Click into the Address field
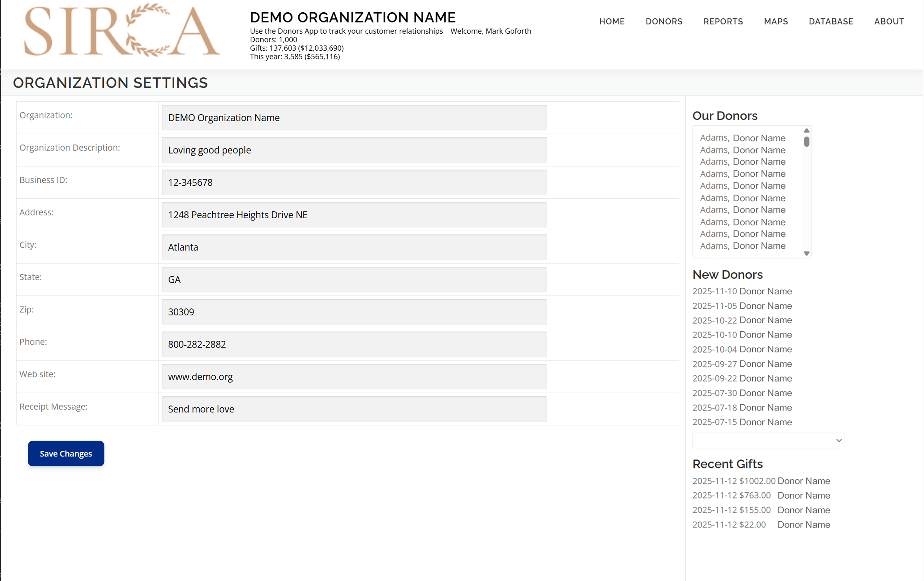The height and width of the screenshot is (581, 924). click(354, 215)
